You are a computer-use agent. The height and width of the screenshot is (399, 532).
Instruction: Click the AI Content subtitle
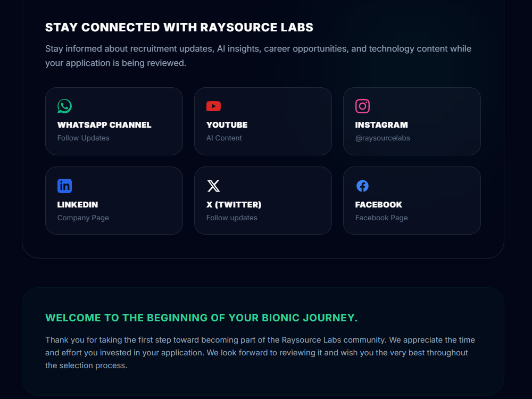point(224,138)
